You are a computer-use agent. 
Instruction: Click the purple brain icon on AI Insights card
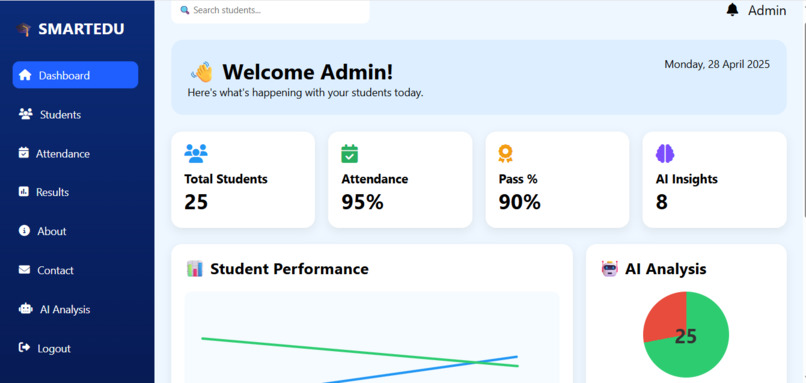665,154
